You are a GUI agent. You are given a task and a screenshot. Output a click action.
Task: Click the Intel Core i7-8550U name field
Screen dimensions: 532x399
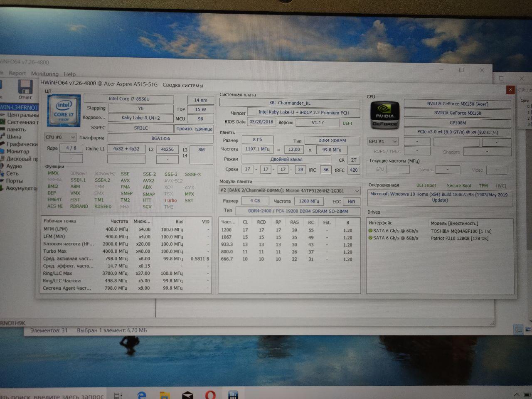129,99
